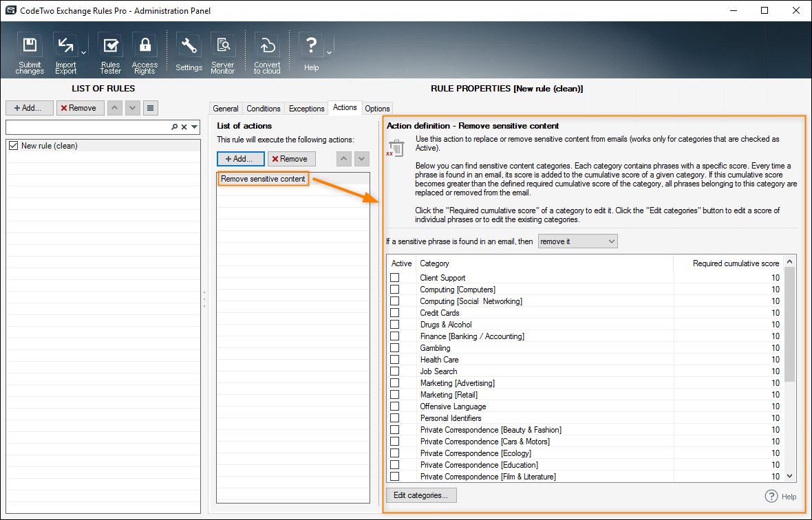Check Finance [Banking / Accounting] category
Viewport: 812px width, 520px height.
(394, 336)
